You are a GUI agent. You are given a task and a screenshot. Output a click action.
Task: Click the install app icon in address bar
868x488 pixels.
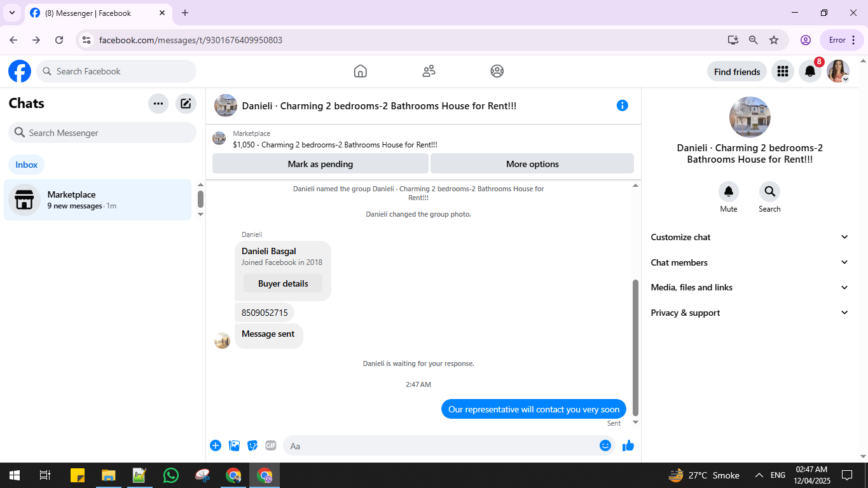733,40
